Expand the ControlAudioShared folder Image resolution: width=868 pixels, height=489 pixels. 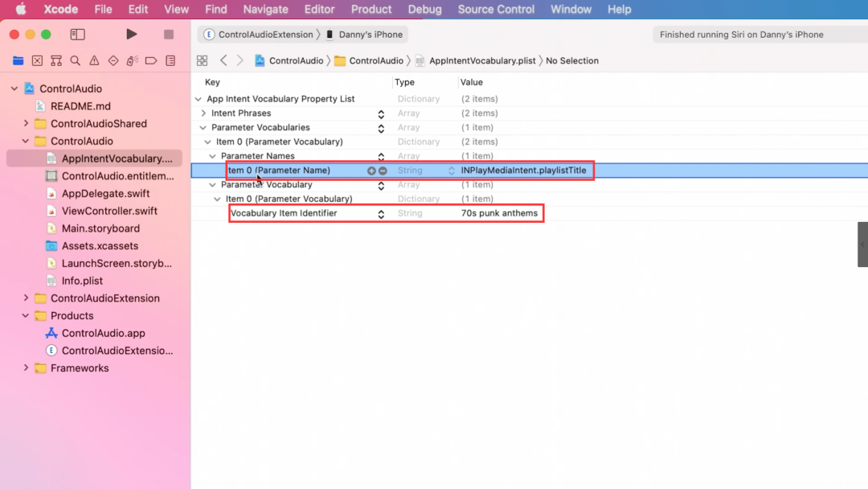click(x=26, y=124)
